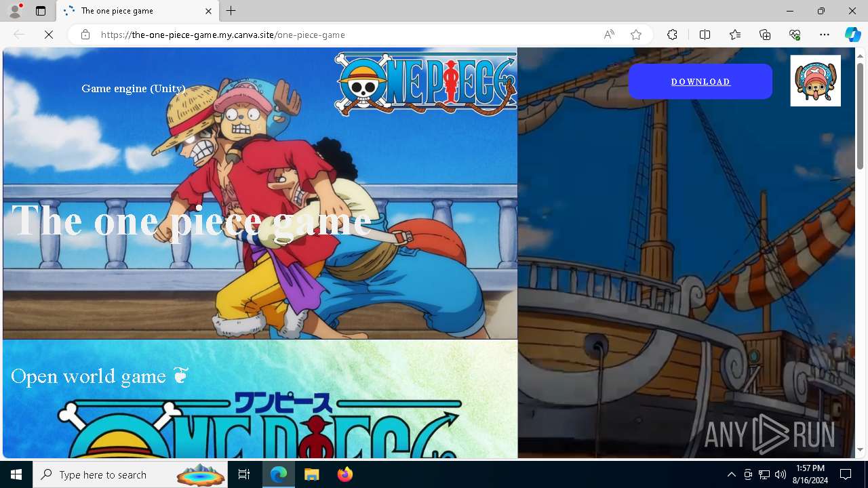Click the page vertical scrollbar thumb
868x488 pixels.
(x=861, y=115)
